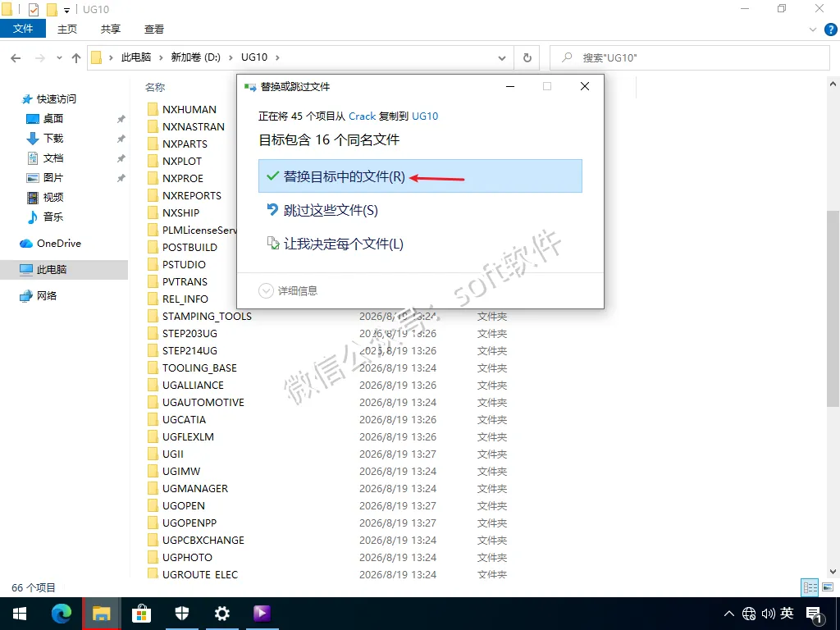
Task: Expand the ribbon with the chevron
Action: click(813, 30)
